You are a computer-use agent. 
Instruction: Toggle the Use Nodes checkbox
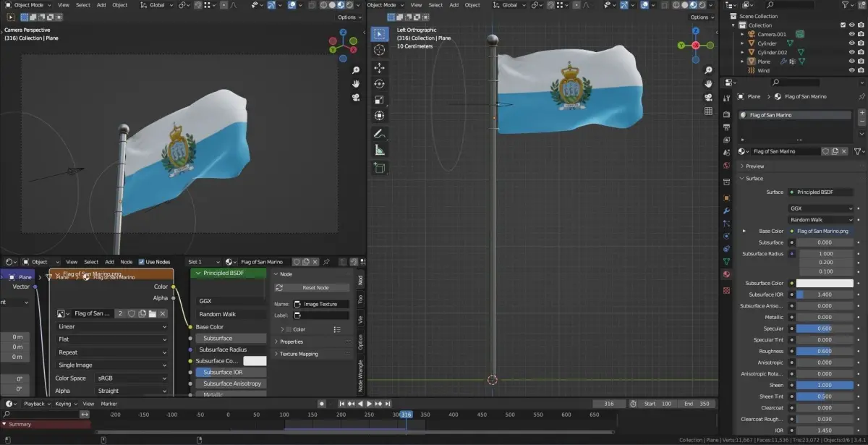tap(141, 262)
